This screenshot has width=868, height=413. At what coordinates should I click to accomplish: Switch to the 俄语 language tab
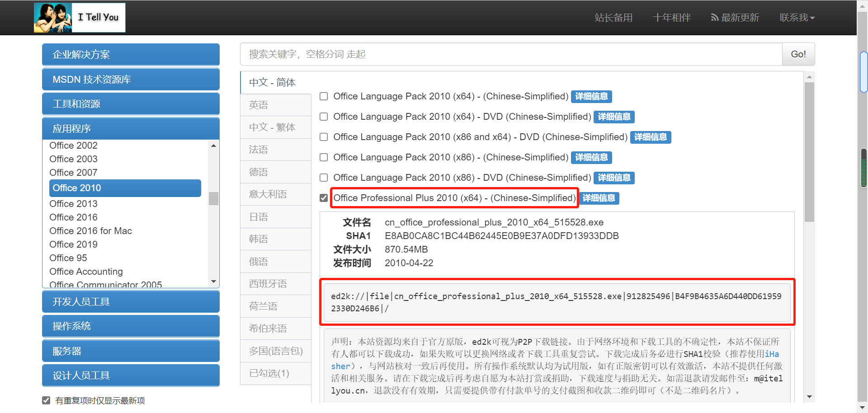276,261
